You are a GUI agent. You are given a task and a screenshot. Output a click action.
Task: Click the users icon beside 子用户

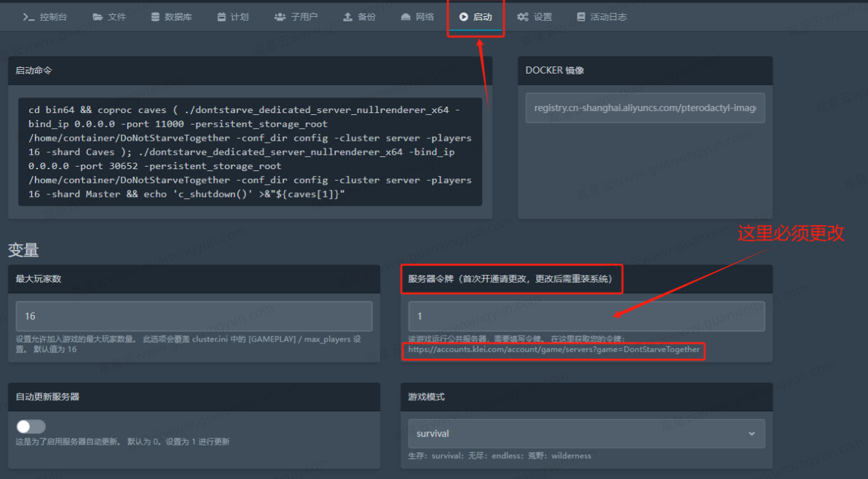280,17
